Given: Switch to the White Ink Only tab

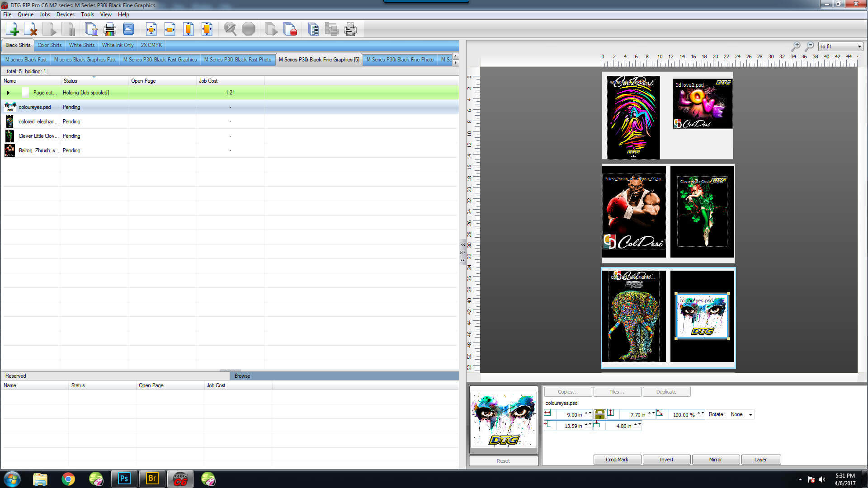Looking at the screenshot, I should [118, 45].
